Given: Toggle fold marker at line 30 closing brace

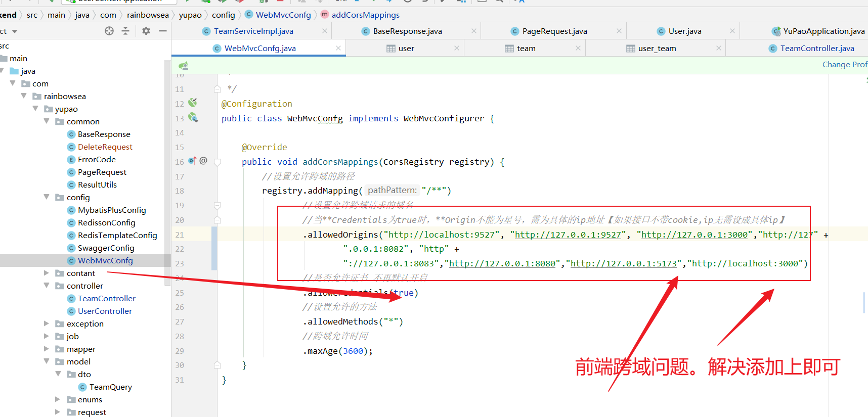Looking at the screenshot, I should pyautogui.click(x=218, y=365).
